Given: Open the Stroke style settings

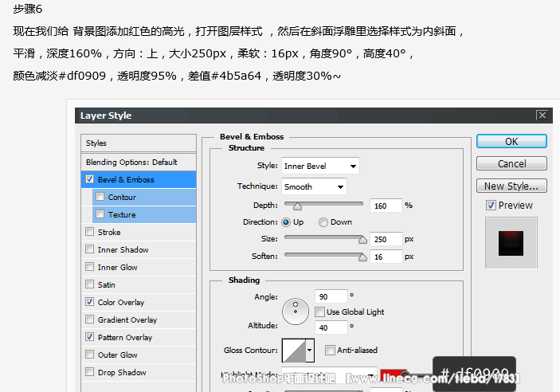Looking at the screenshot, I should pos(109,233).
